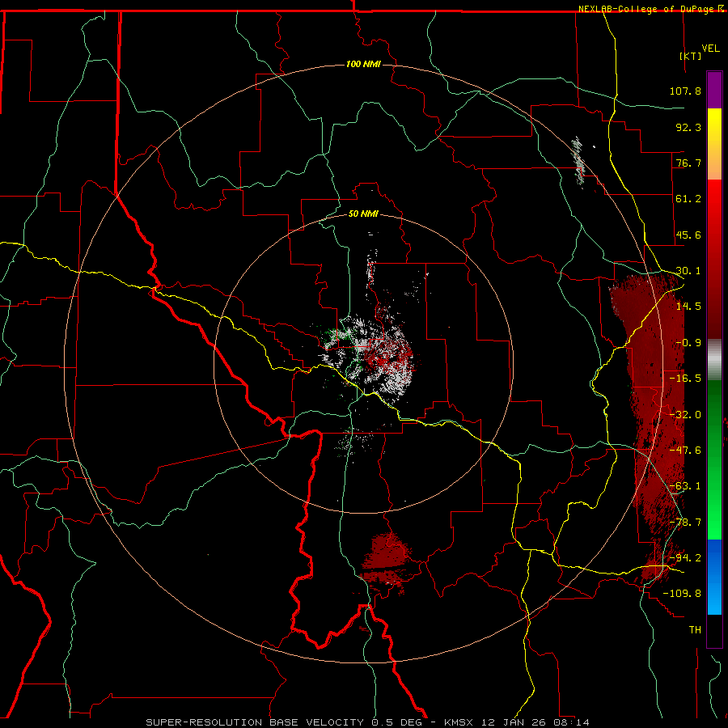The height and width of the screenshot is (728, 728).
Task: Click the KMSX radar site identifier
Action: pos(460,722)
